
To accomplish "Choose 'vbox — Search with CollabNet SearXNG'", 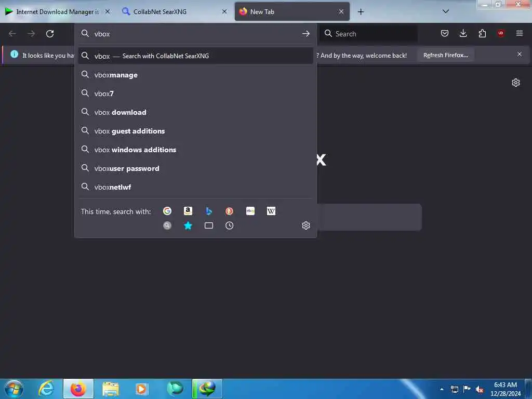I will pos(195,56).
